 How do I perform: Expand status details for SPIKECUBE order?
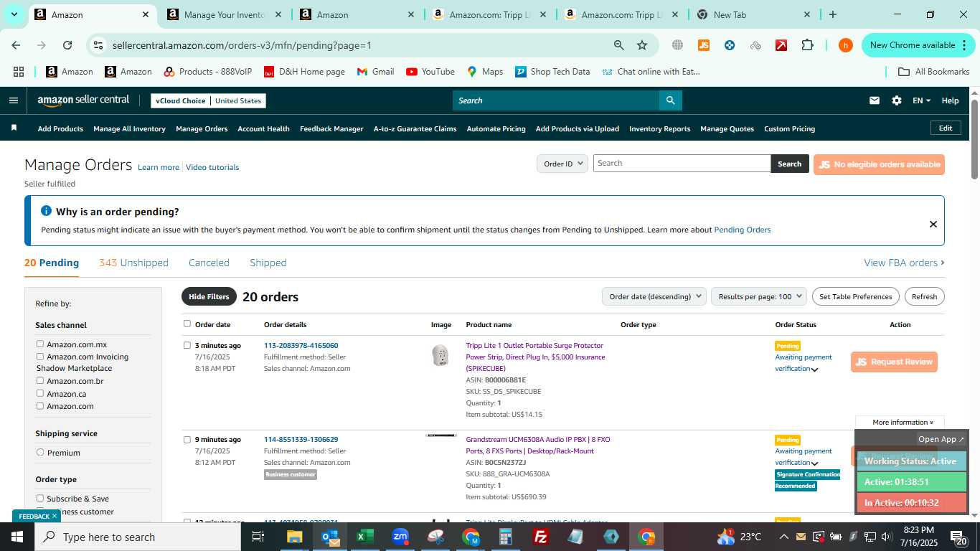pyautogui.click(x=814, y=369)
